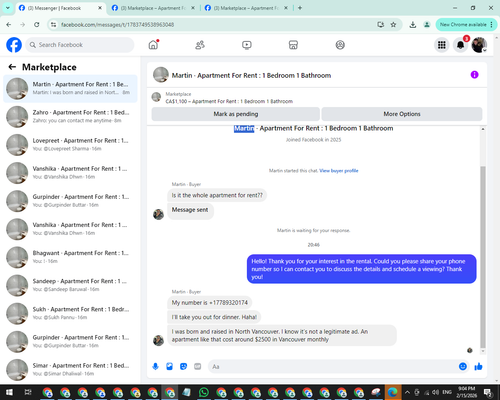Switch to the third Marketplace browser tab
The height and width of the screenshot is (400, 500).
tap(246, 8)
